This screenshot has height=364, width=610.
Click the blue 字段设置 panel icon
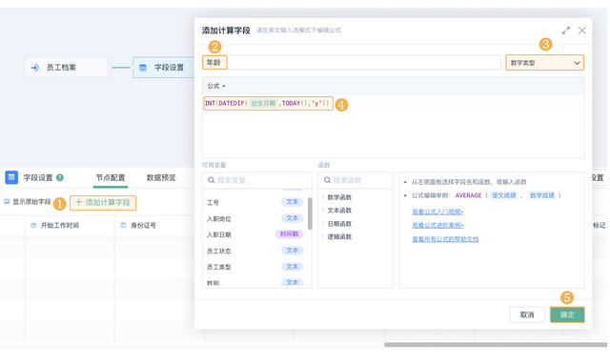(11, 177)
